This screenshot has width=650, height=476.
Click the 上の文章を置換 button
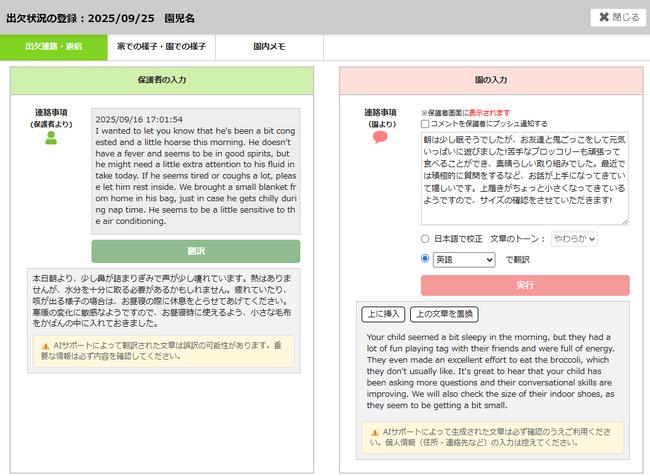click(443, 314)
